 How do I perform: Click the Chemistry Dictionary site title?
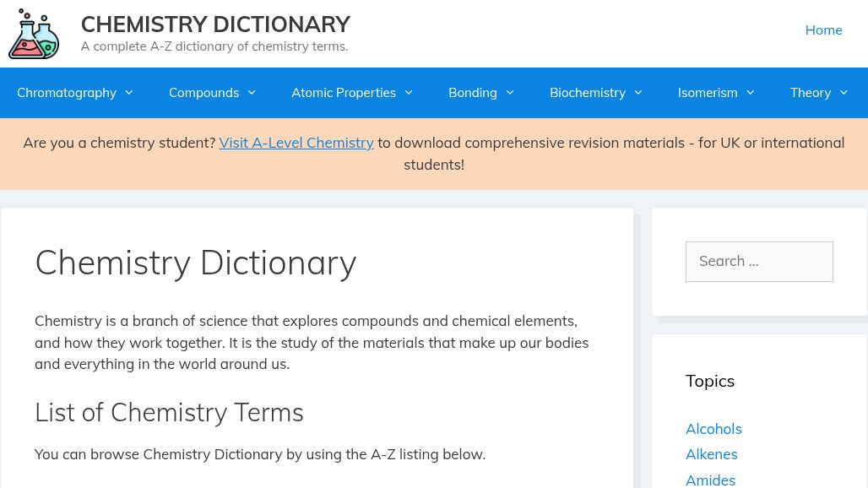[215, 24]
